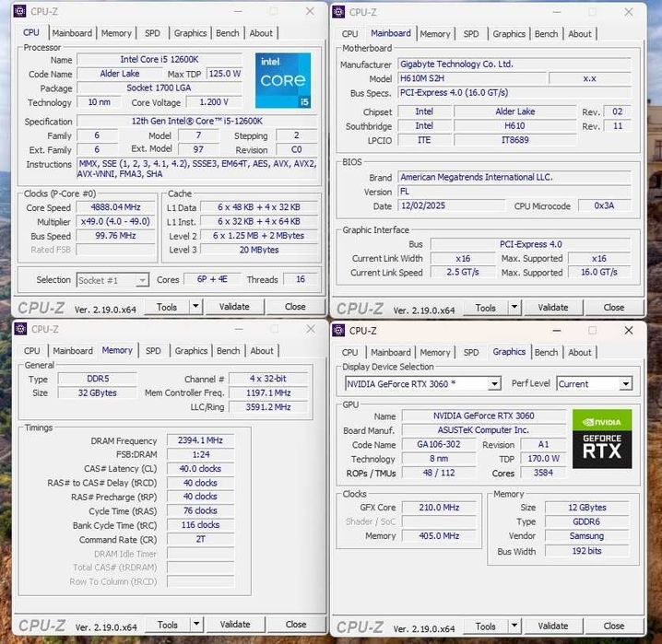
Task: Expand the Socket #1 selection combo box
Action: coord(142,280)
